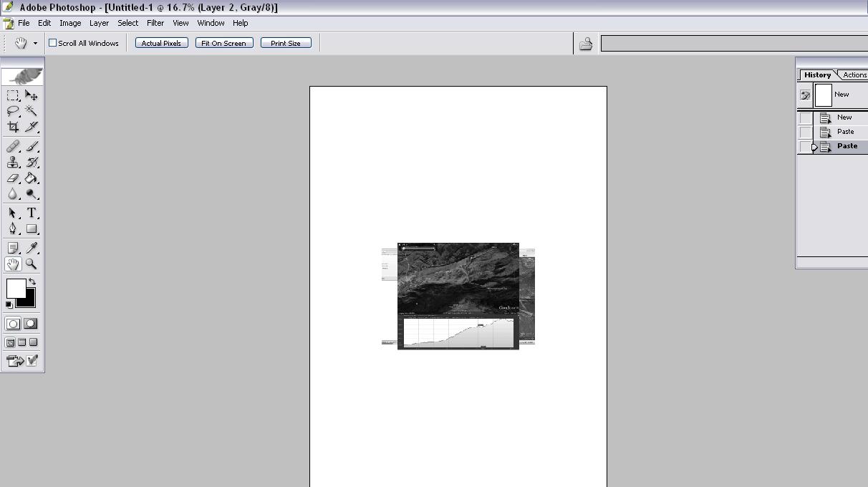Select the New history state
This screenshot has height=487, width=868.
(842, 117)
